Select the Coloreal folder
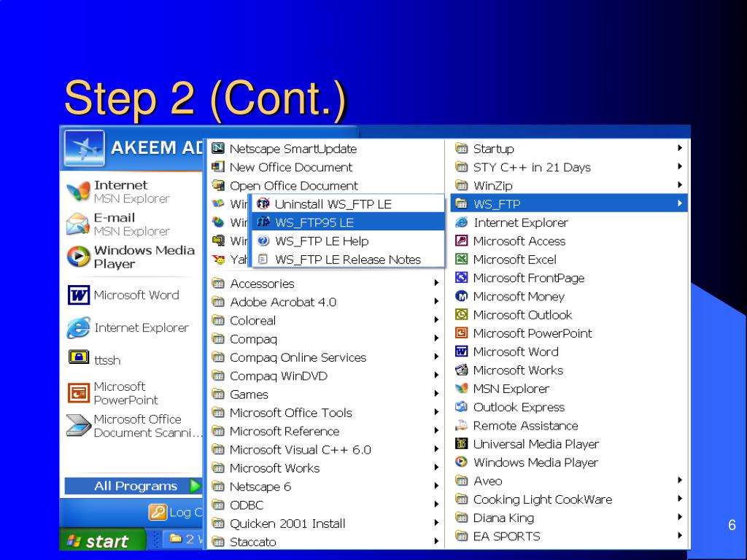Image resolution: width=747 pixels, height=560 pixels. coord(325,321)
